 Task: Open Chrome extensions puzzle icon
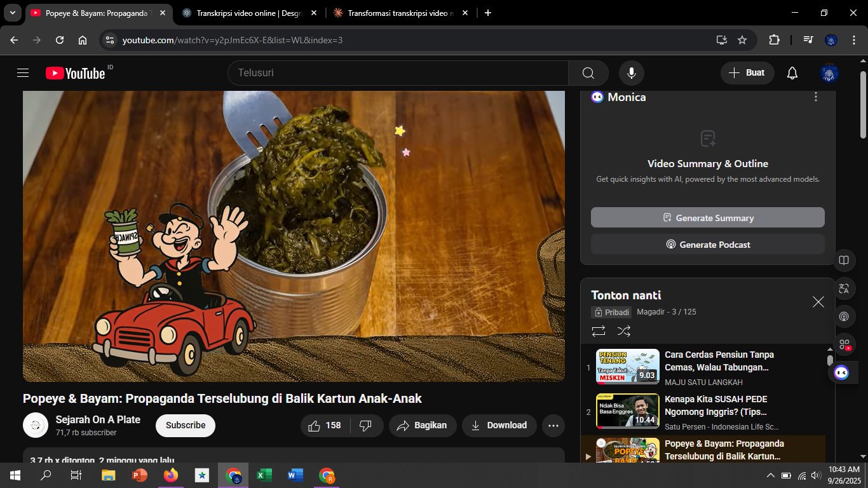click(774, 40)
